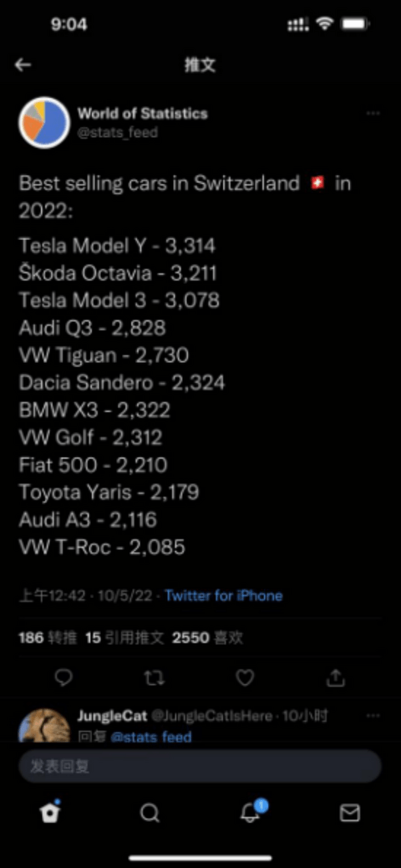Tap @stats_feed mention in reply
The height and width of the screenshot is (868, 401).
pos(151,737)
